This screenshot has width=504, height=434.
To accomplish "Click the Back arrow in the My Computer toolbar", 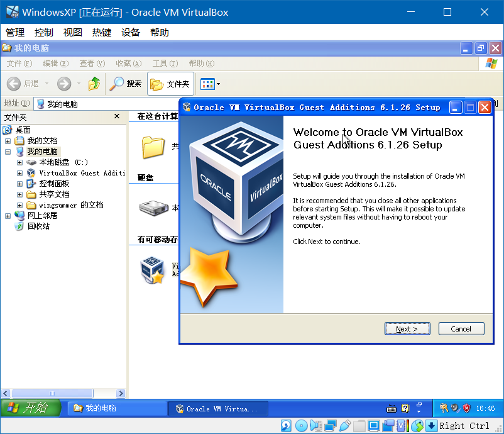I will point(13,84).
